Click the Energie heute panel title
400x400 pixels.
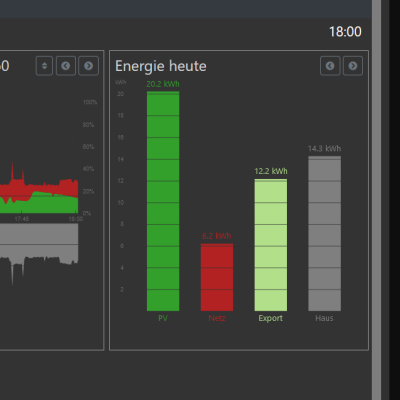click(x=161, y=66)
